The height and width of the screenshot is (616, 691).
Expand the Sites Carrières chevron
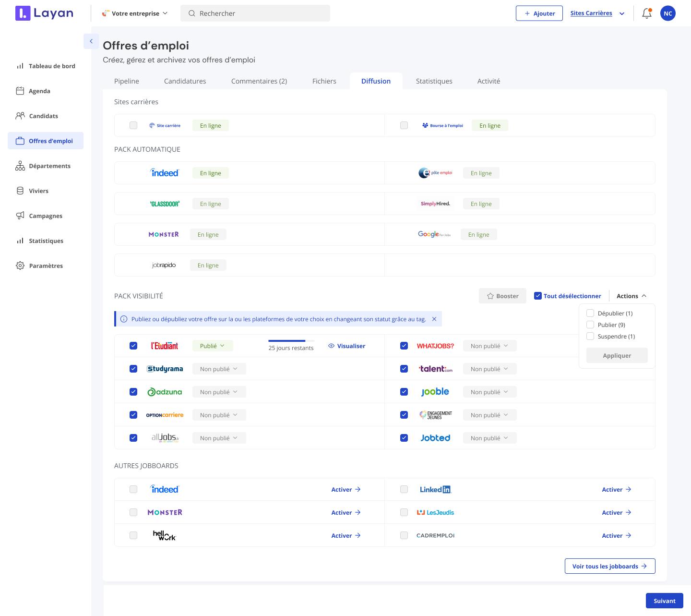622,13
